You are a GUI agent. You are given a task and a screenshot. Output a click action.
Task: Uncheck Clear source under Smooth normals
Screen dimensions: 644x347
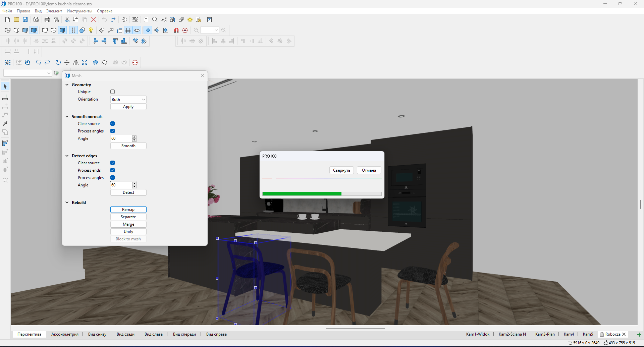pos(113,124)
